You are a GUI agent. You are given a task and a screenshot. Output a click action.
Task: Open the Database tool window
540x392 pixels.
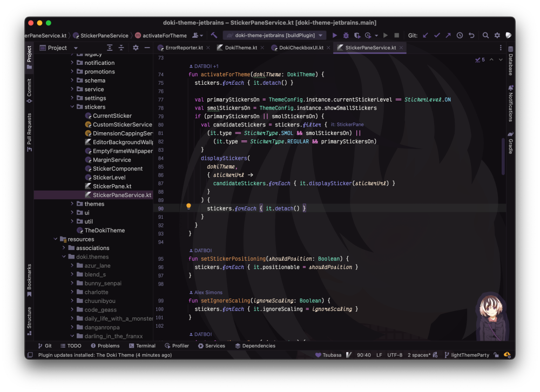(x=511, y=61)
